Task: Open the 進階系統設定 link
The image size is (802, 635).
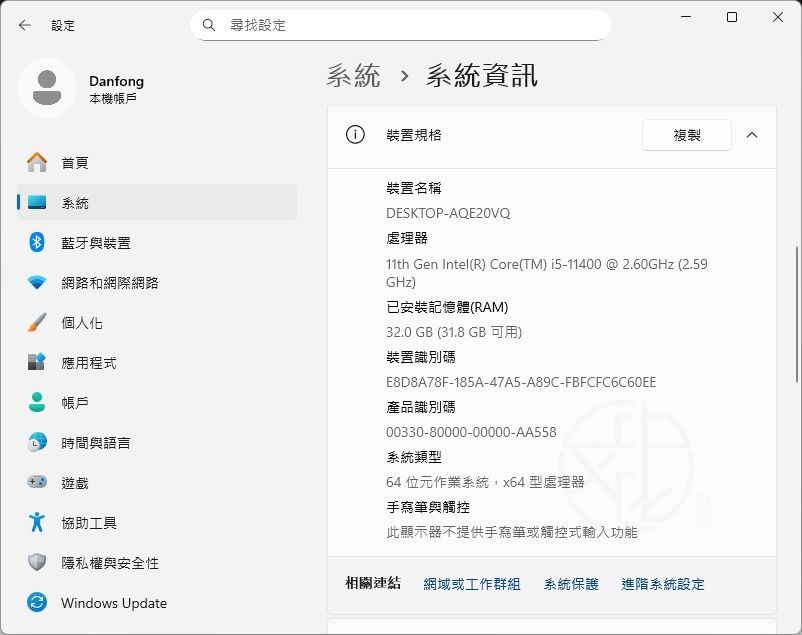Action: [662, 584]
